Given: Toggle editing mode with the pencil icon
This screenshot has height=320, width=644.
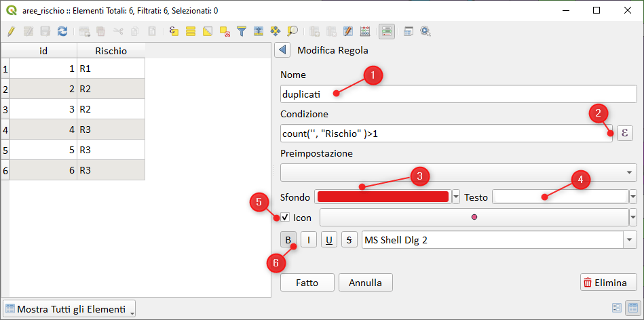Looking at the screenshot, I should (11, 31).
